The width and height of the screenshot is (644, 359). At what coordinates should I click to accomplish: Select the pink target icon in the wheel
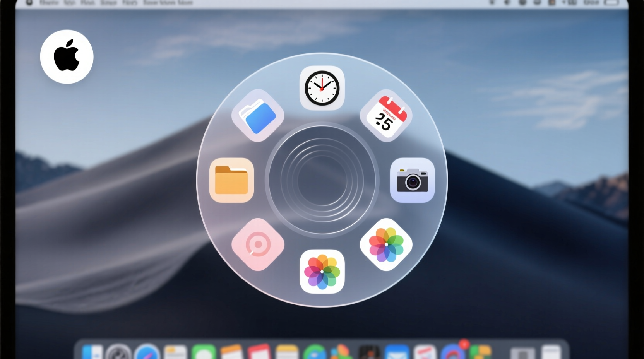pyautogui.click(x=258, y=244)
